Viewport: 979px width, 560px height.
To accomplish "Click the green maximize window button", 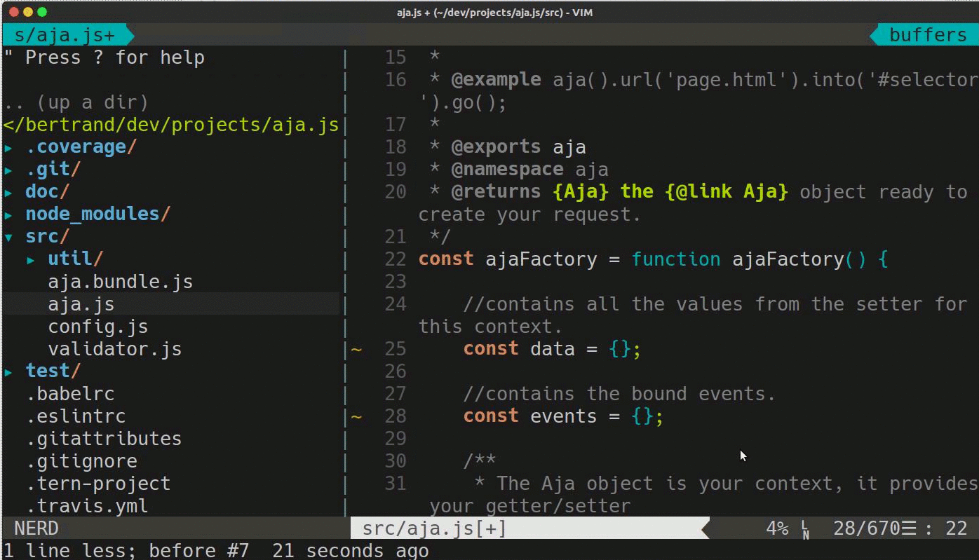I will point(42,12).
